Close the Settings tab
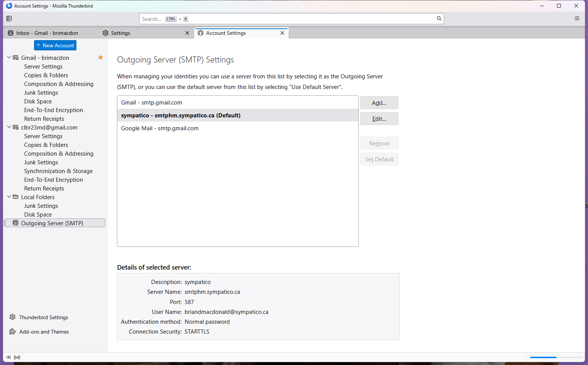The width and height of the screenshot is (588, 365). click(x=187, y=33)
